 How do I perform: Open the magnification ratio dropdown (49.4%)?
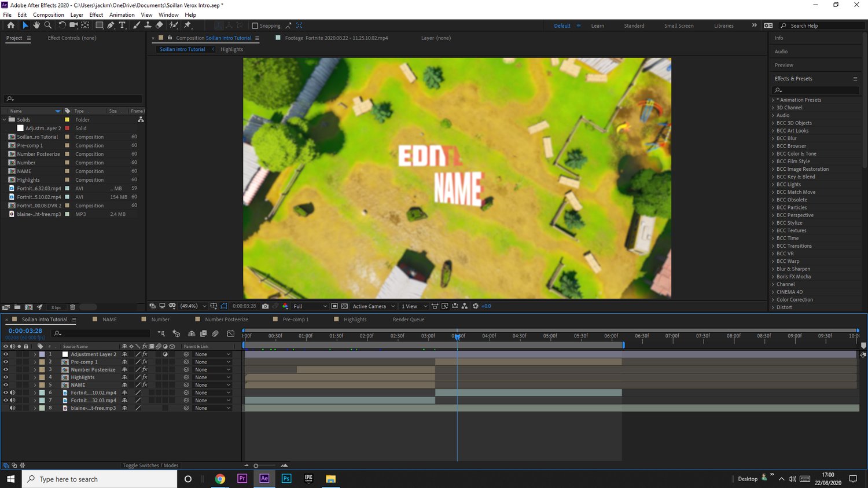click(x=193, y=306)
